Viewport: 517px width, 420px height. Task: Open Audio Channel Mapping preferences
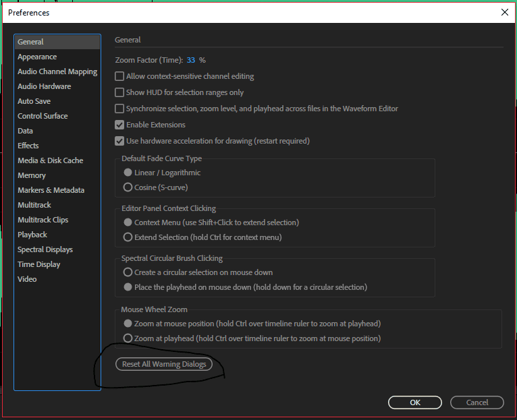[57, 71]
